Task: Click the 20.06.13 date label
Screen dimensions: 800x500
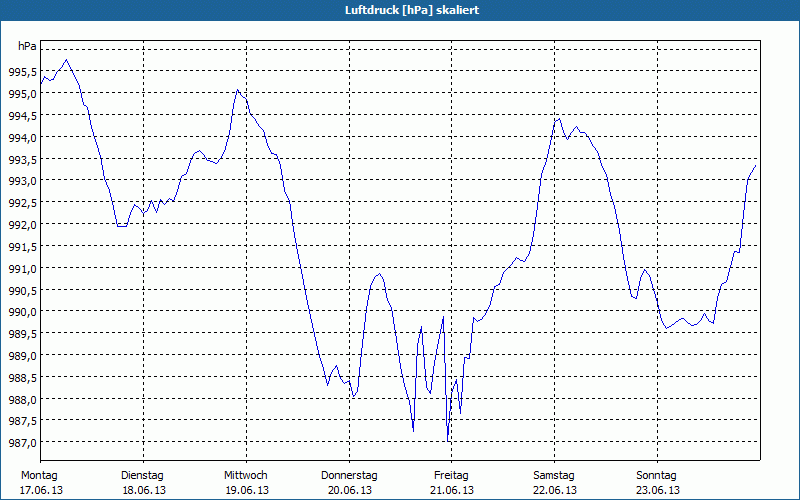Action: coord(350,490)
